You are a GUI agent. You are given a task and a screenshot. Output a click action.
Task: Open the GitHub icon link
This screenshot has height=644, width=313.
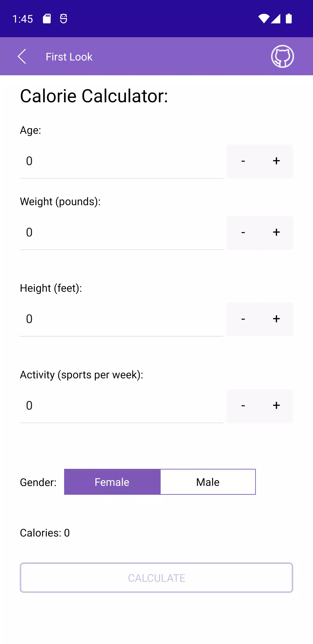(282, 57)
